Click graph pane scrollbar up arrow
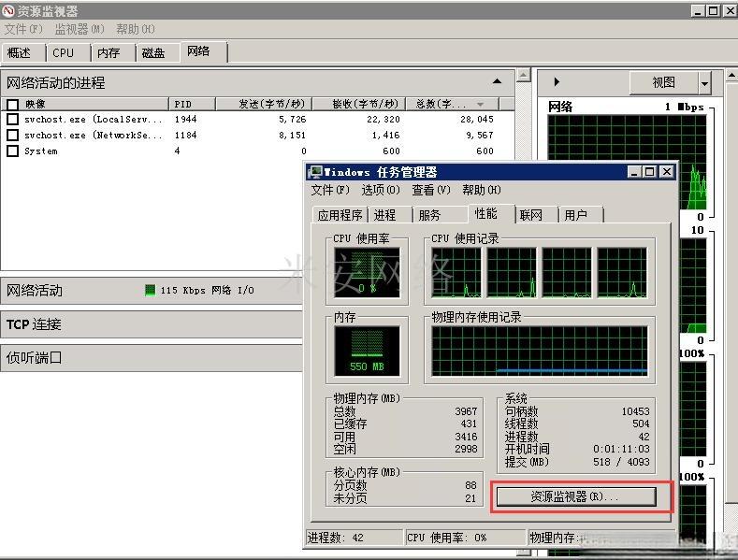The image size is (738, 560). [731, 76]
